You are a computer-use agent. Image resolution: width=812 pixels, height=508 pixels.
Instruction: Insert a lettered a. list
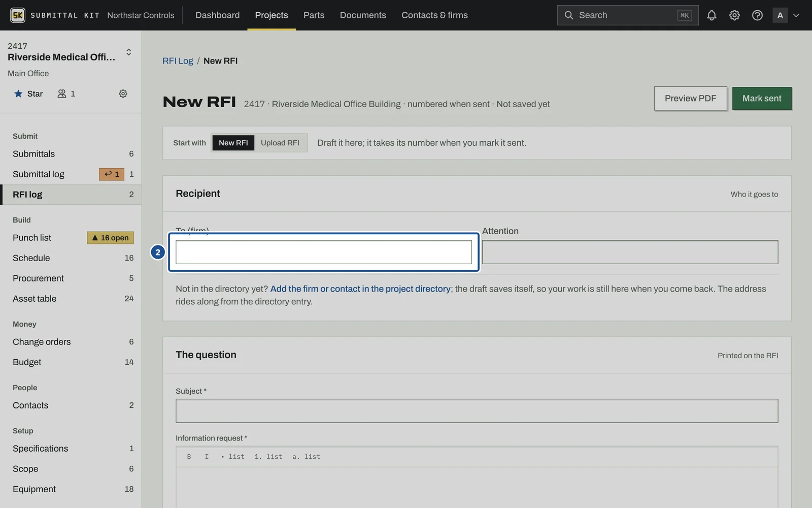coord(306,457)
